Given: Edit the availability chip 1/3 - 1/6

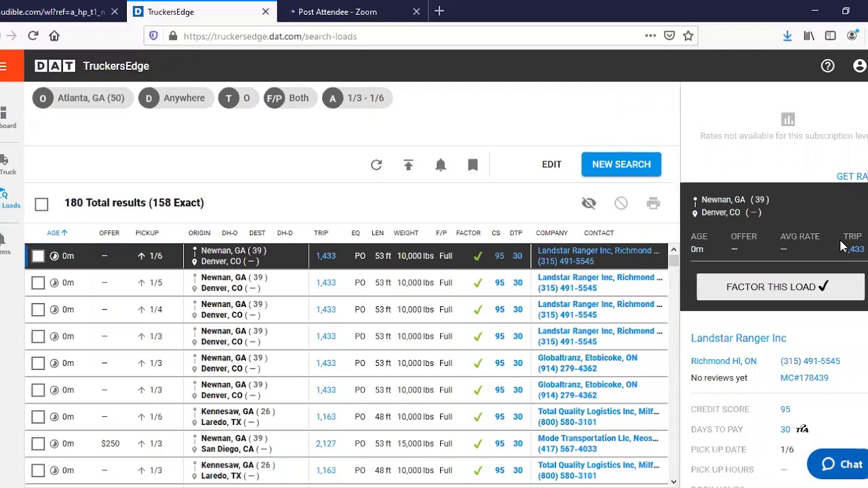Looking at the screenshot, I should coord(356,98).
